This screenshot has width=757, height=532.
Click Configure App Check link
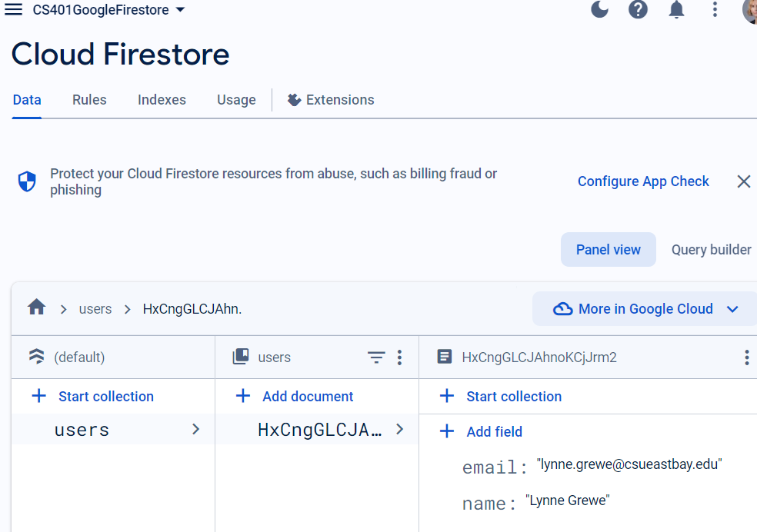click(643, 181)
